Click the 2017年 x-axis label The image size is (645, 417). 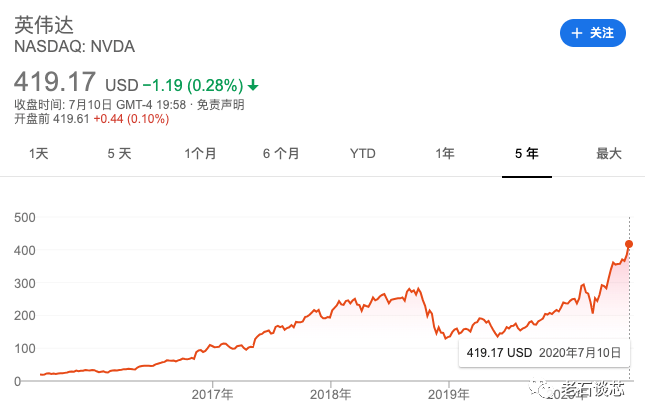pyautogui.click(x=212, y=394)
